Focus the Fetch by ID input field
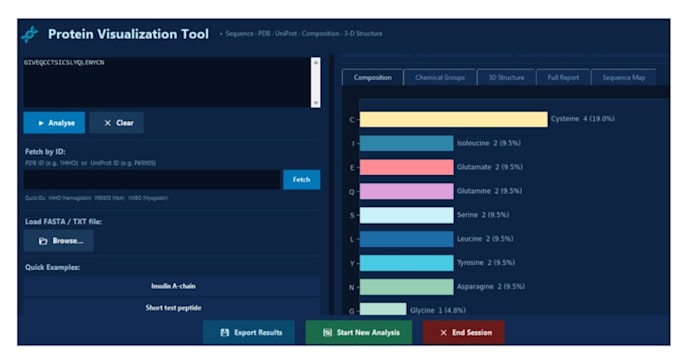680x362 pixels. point(152,179)
